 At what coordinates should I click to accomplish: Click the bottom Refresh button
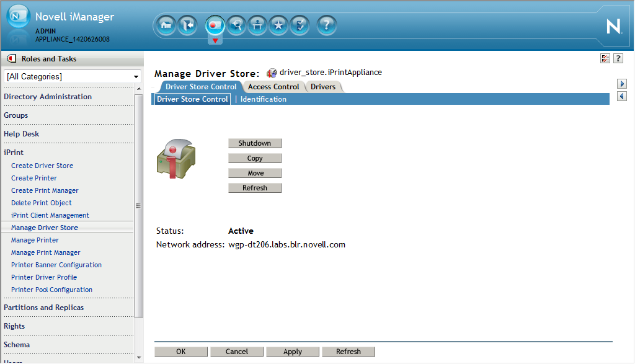coord(349,352)
